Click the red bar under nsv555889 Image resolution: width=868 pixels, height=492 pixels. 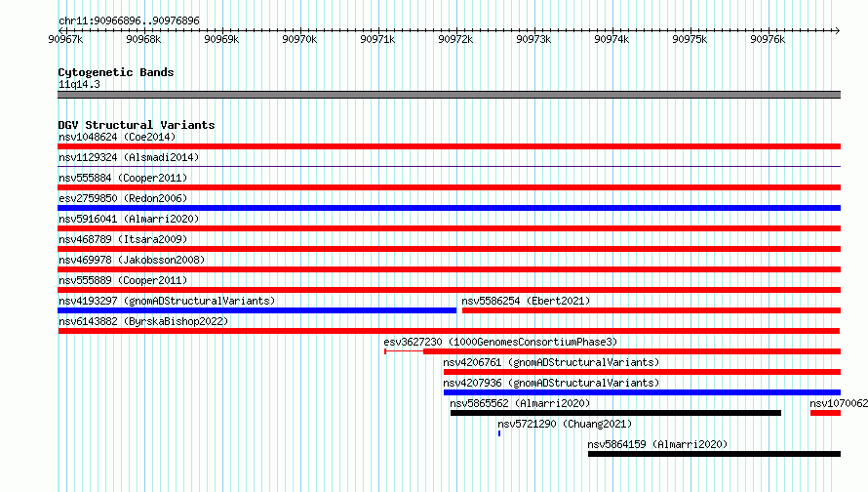coord(449,290)
